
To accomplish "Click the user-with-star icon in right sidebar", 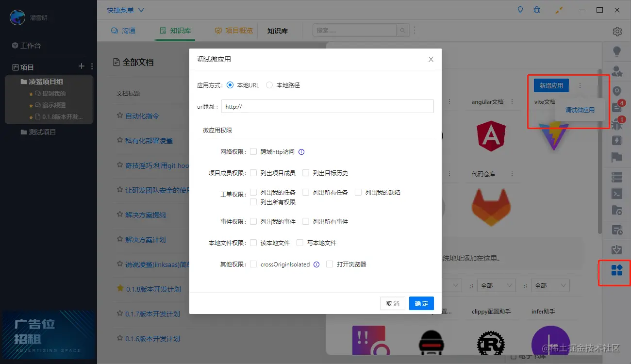I will 617,71.
